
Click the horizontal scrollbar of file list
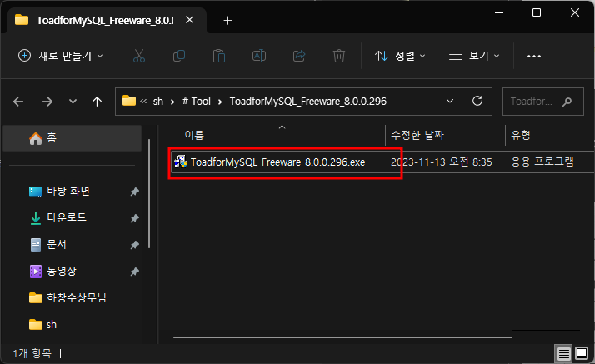[x=342, y=337]
